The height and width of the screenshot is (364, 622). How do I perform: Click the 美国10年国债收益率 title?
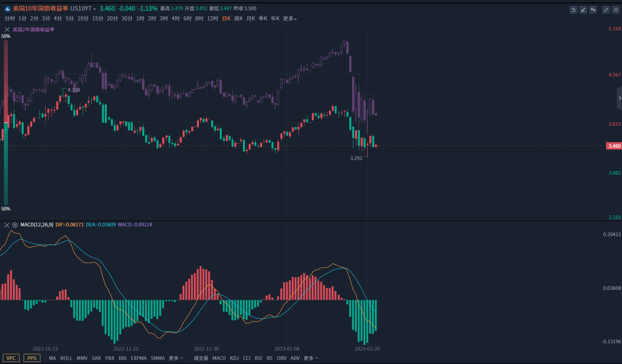[40, 9]
